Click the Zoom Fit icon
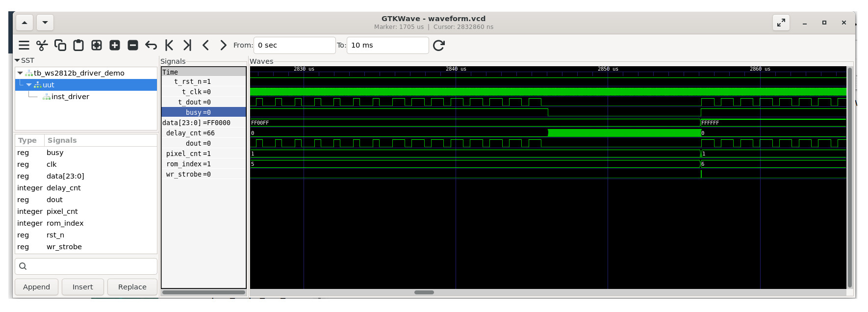Image resolution: width=868 pixels, height=312 pixels. coord(97,46)
